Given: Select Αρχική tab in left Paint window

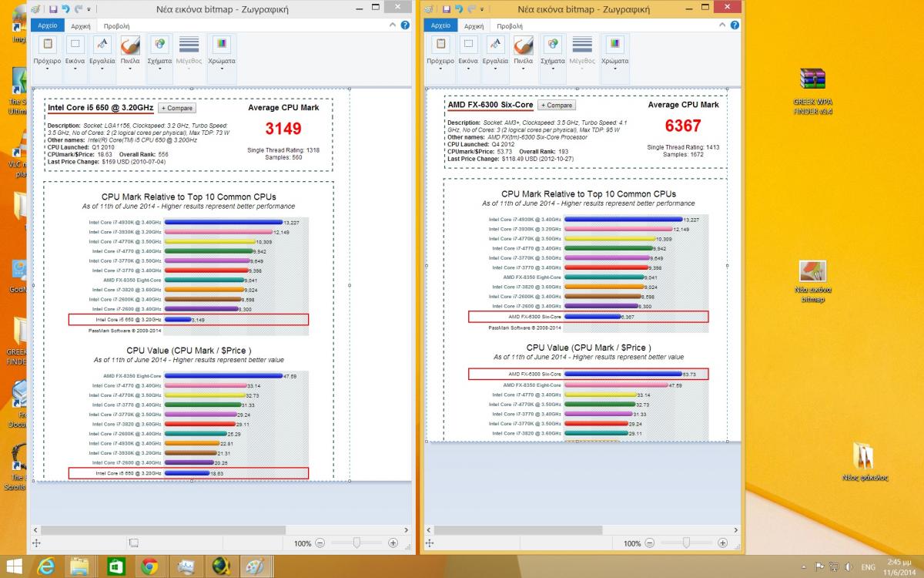Looking at the screenshot, I should [x=81, y=25].
